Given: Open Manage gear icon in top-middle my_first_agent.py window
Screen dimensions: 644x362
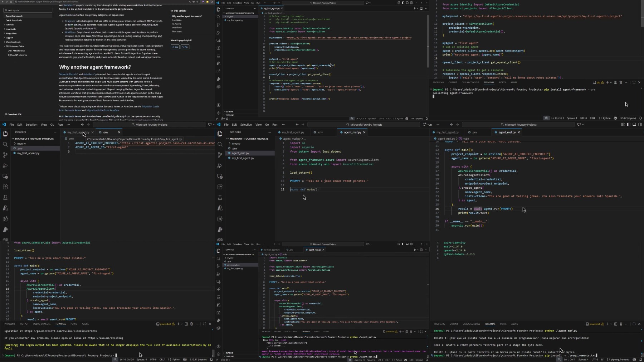Looking at the screenshot, I should click(219, 112).
